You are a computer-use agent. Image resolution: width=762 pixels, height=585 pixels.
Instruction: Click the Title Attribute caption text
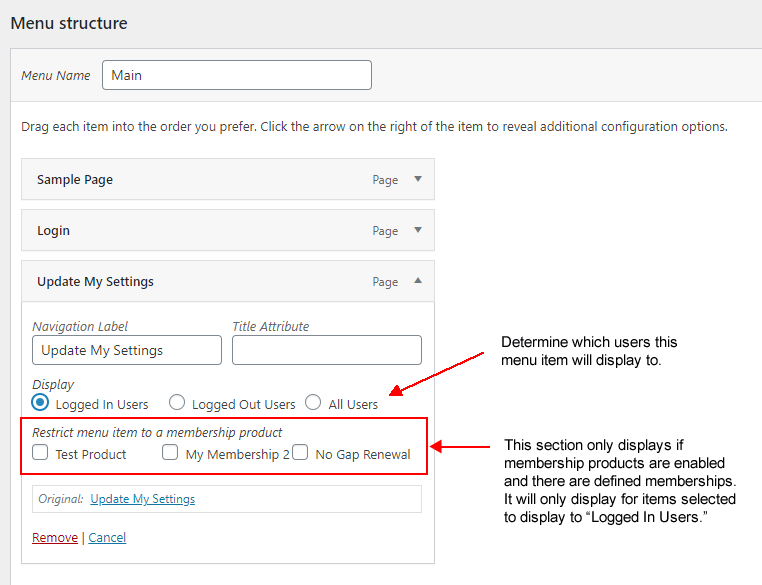click(270, 326)
